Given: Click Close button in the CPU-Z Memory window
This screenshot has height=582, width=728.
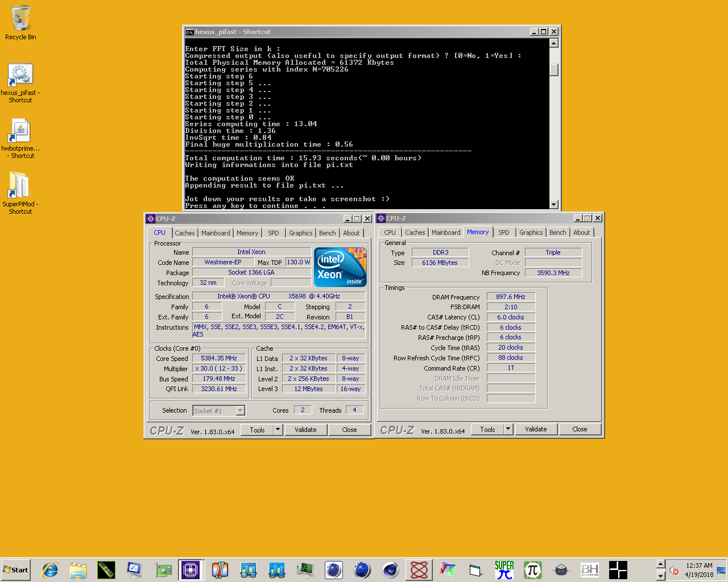Looking at the screenshot, I should (580, 429).
